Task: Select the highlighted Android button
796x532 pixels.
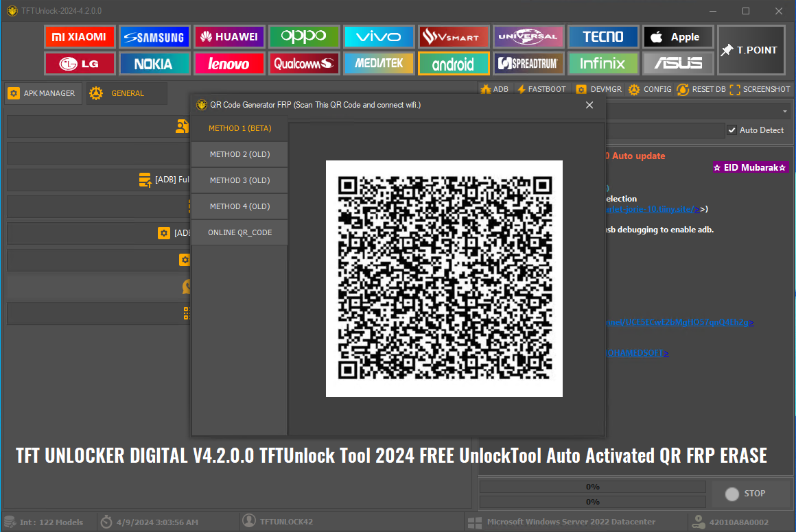Action: [454, 64]
